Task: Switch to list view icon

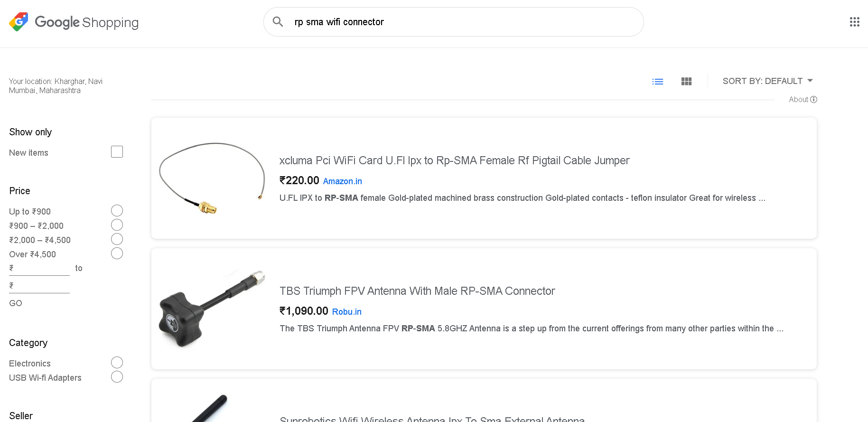Action: (x=657, y=82)
